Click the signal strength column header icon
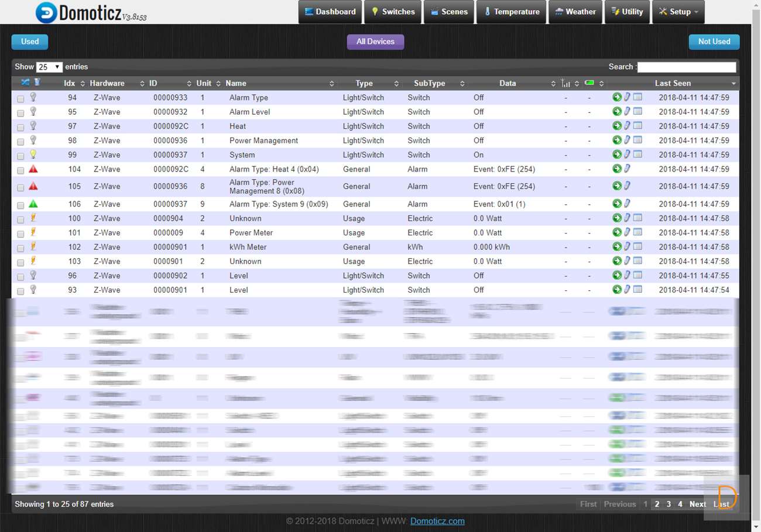The height and width of the screenshot is (532, 761). point(565,83)
